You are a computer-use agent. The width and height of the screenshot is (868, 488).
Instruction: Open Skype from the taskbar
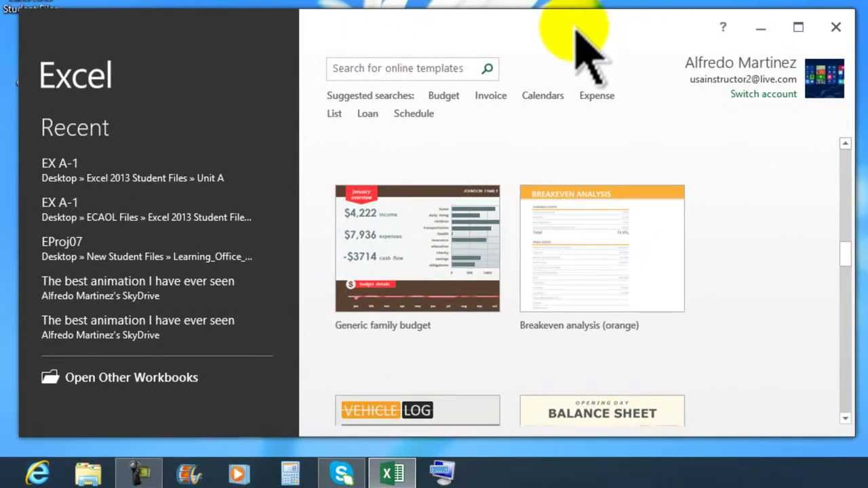[x=341, y=473]
